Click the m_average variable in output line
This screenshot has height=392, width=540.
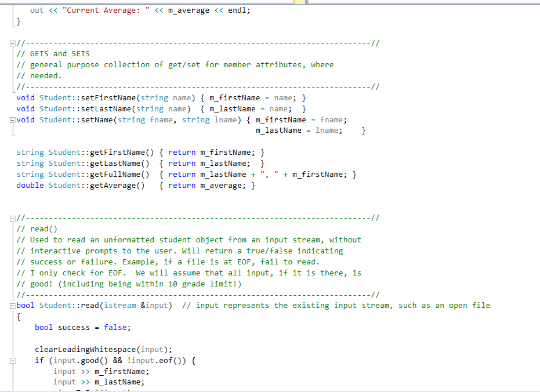[x=189, y=10]
